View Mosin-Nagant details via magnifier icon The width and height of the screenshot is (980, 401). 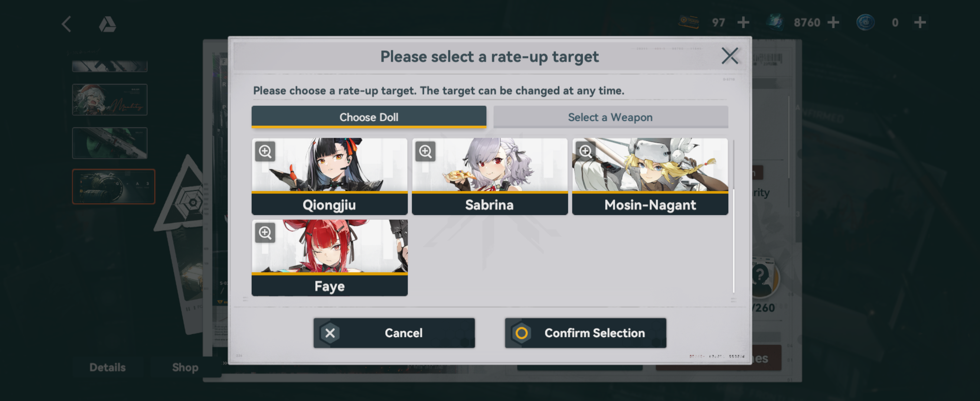[x=585, y=151]
